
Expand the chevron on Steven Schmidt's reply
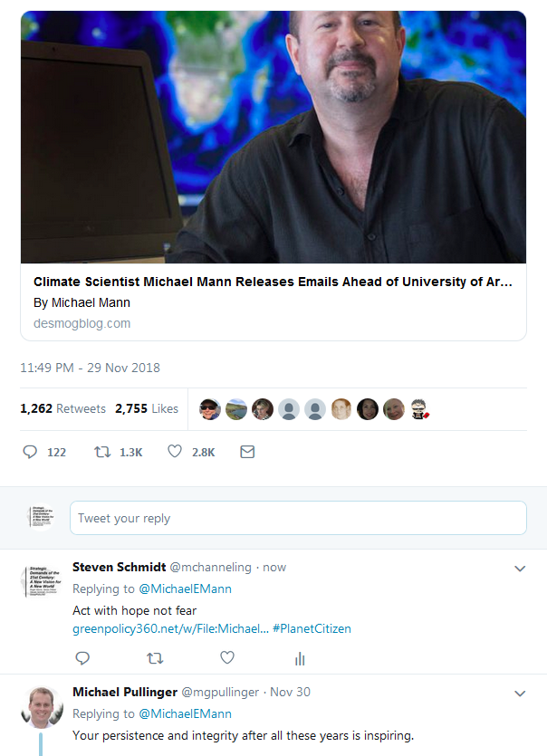point(520,569)
